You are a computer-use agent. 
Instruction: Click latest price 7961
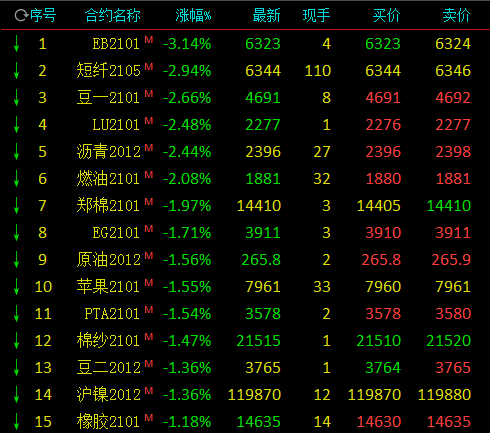point(263,287)
